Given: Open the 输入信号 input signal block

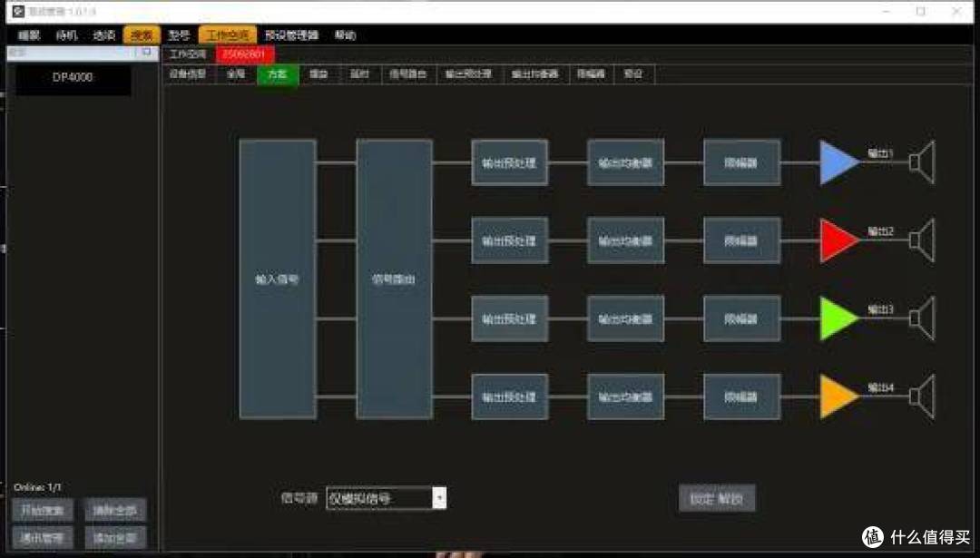Looking at the screenshot, I should pos(278,279).
